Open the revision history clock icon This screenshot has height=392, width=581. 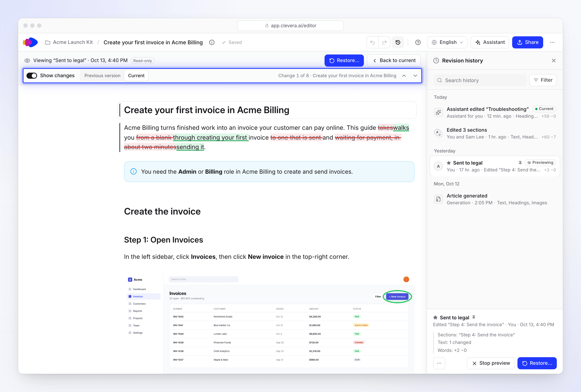(398, 42)
